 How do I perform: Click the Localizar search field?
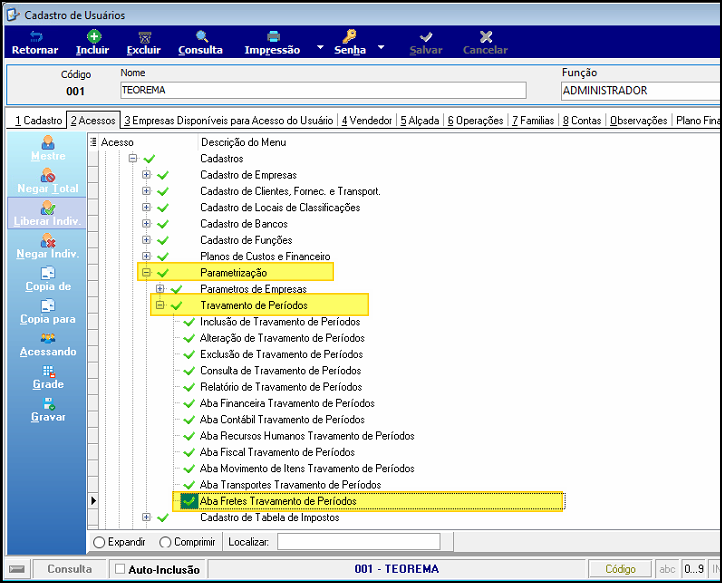click(x=358, y=542)
